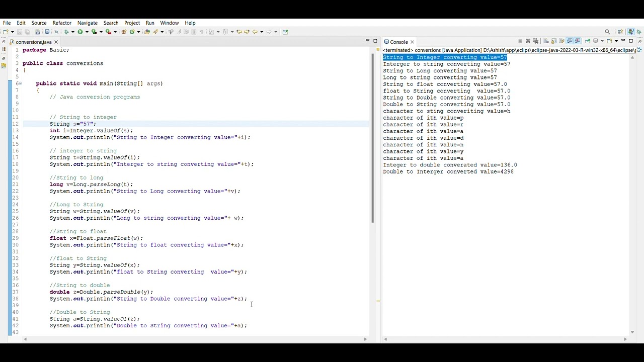Open the External Tools dropdown arrow

(115, 32)
